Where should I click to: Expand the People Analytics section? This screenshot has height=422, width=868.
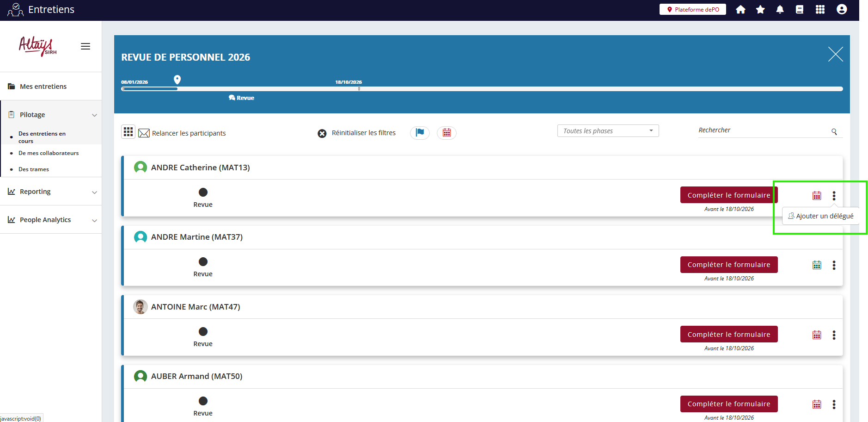(51, 220)
